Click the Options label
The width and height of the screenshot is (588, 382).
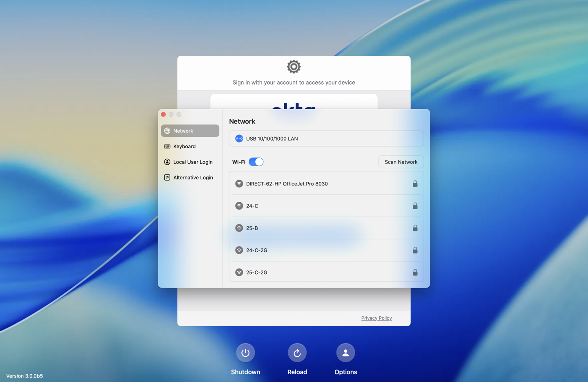tap(345, 372)
